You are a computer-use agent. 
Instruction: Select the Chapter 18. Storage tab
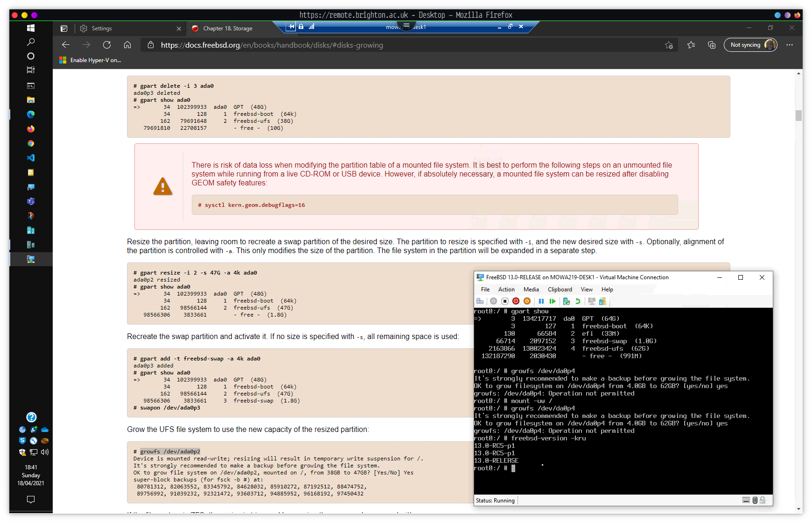228,28
